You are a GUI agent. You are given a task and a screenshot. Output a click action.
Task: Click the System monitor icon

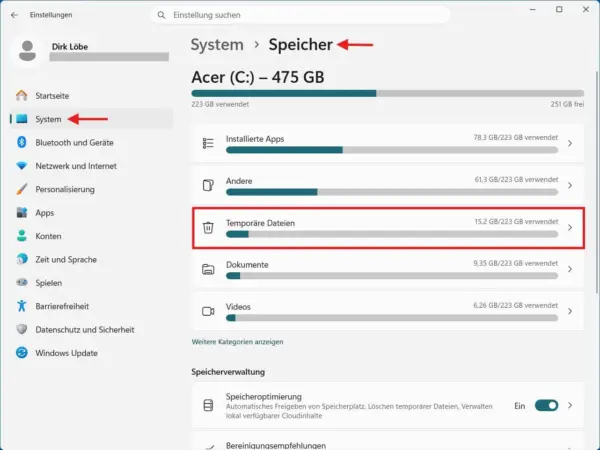point(22,119)
